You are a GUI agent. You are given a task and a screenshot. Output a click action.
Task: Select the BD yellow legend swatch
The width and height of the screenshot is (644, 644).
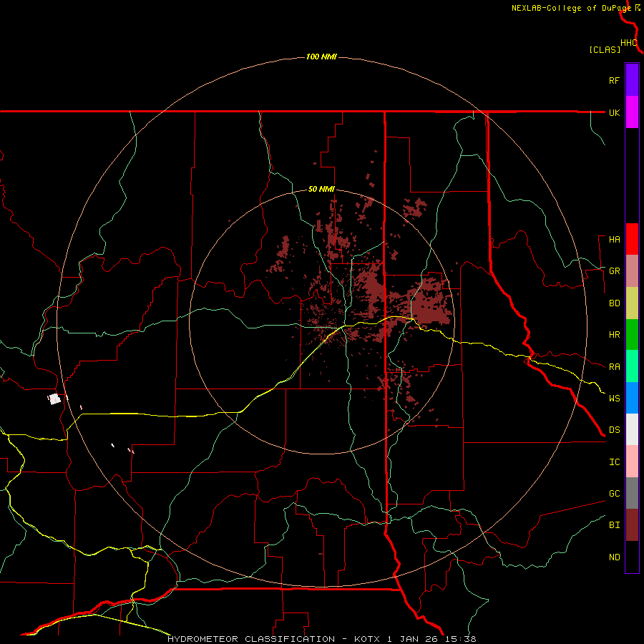point(632,303)
